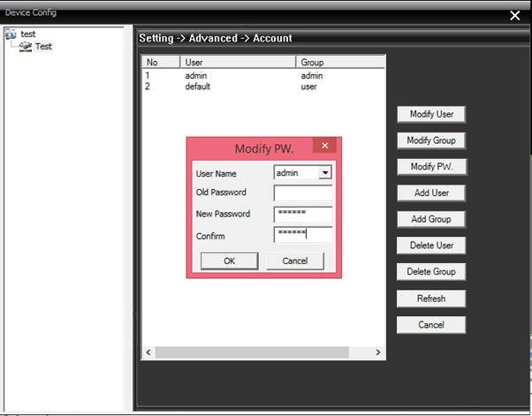Sort by the Group column header
This screenshot has height=416, width=532.
pyautogui.click(x=339, y=63)
